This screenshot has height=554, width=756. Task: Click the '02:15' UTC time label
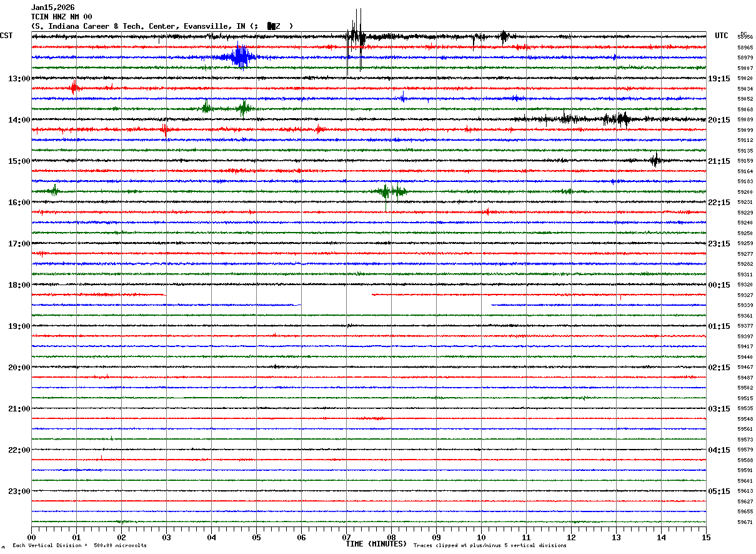pos(719,368)
